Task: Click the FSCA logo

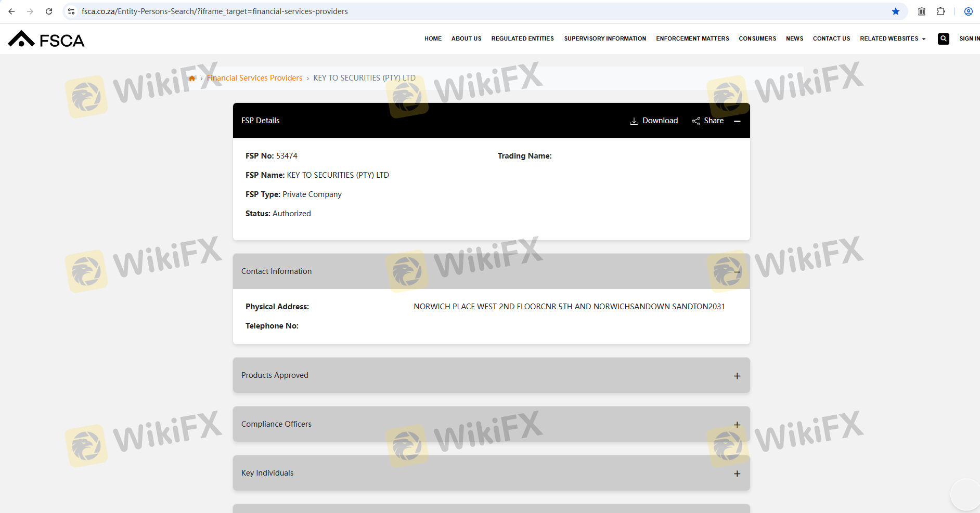Action: 46,39
